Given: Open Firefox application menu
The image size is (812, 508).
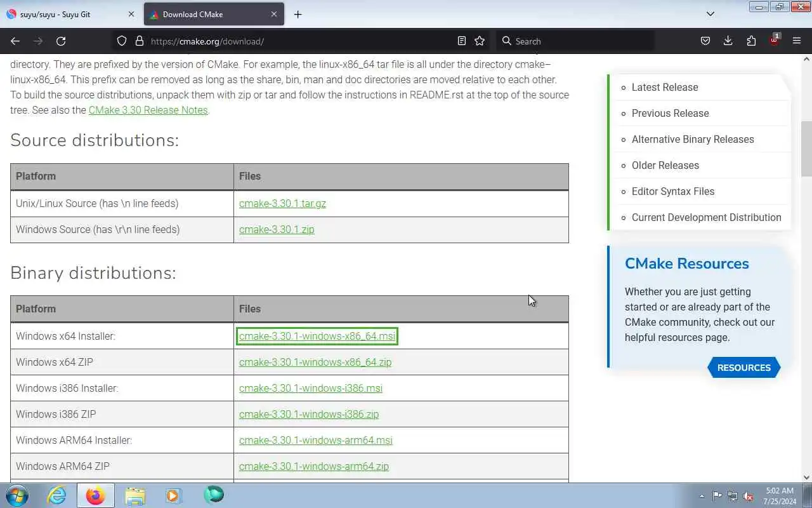Looking at the screenshot, I should click(x=797, y=41).
